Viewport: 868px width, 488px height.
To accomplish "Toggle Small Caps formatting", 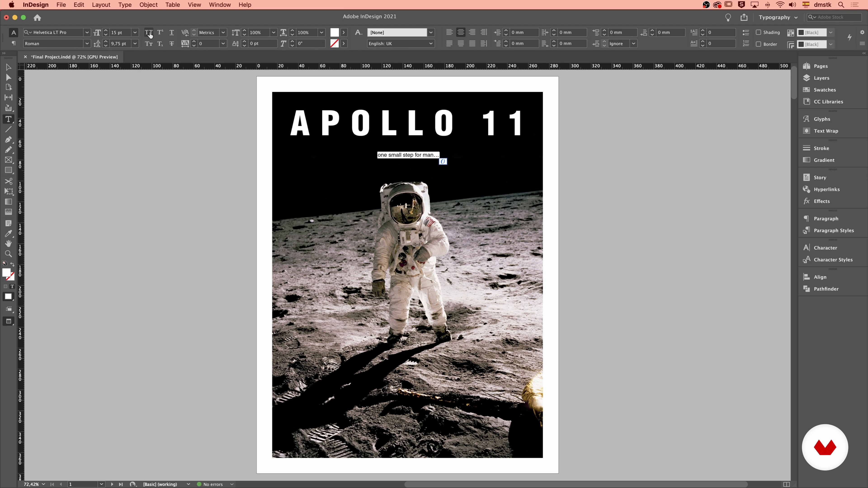I will point(149,43).
